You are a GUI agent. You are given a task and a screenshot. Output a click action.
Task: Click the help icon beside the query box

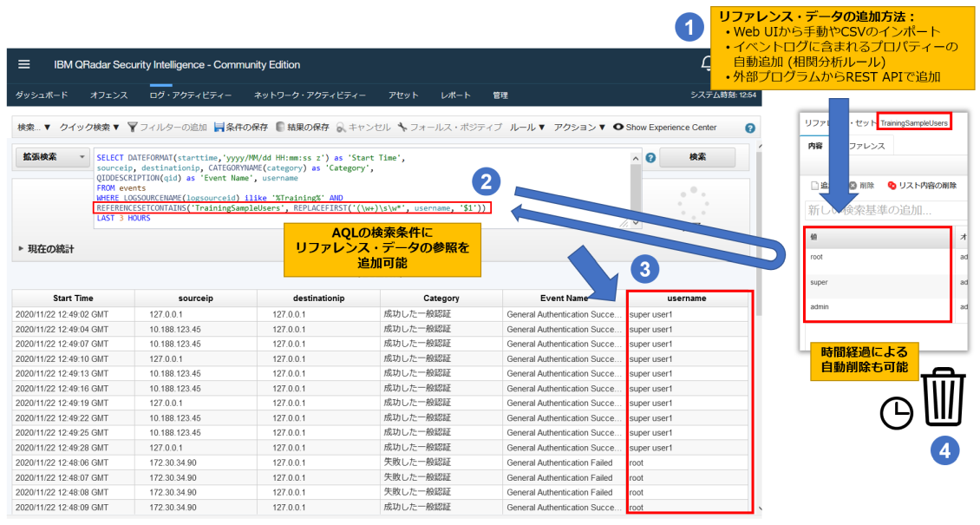pyautogui.click(x=650, y=158)
